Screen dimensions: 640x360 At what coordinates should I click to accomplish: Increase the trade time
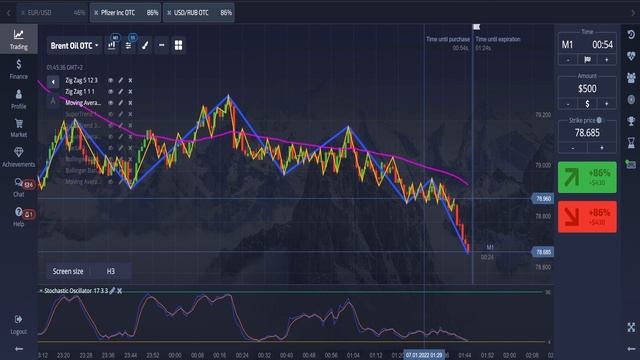tap(607, 60)
